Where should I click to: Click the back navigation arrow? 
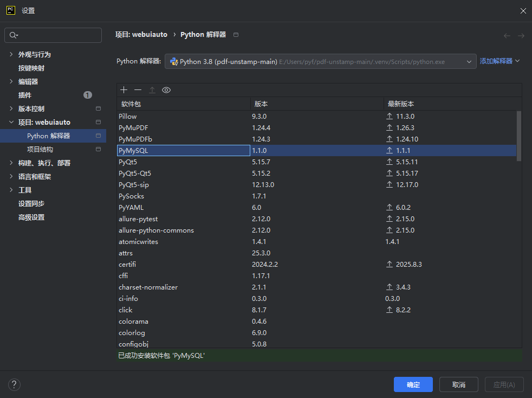click(x=507, y=36)
